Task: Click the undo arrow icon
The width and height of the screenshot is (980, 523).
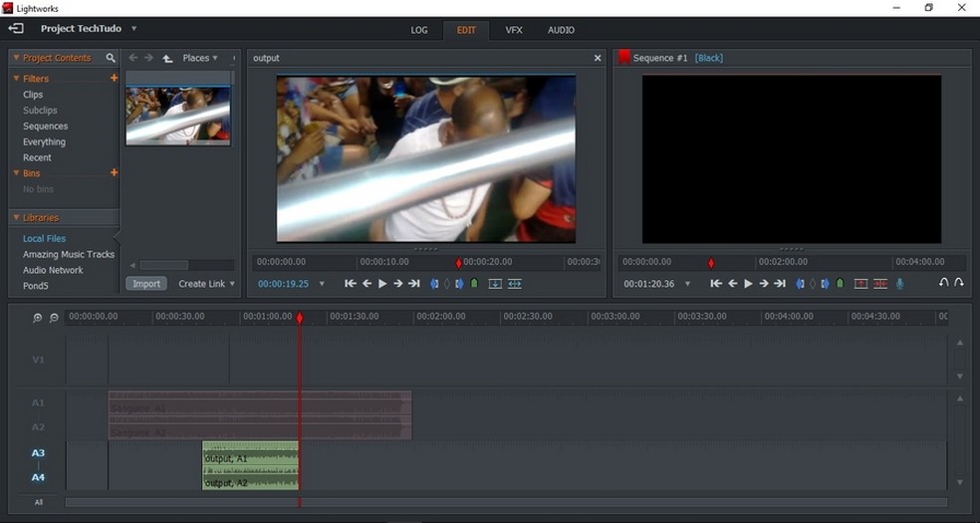Action: coord(944,283)
